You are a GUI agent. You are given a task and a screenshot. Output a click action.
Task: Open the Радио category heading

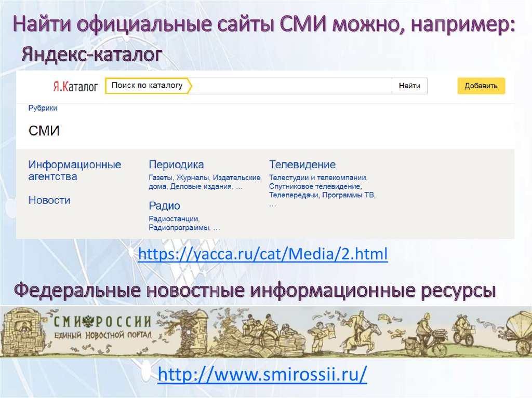click(x=164, y=206)
